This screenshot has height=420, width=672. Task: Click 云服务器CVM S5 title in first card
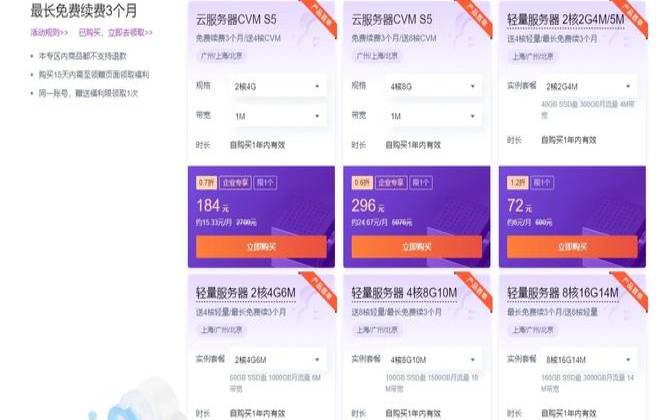(x=237, y=18)
